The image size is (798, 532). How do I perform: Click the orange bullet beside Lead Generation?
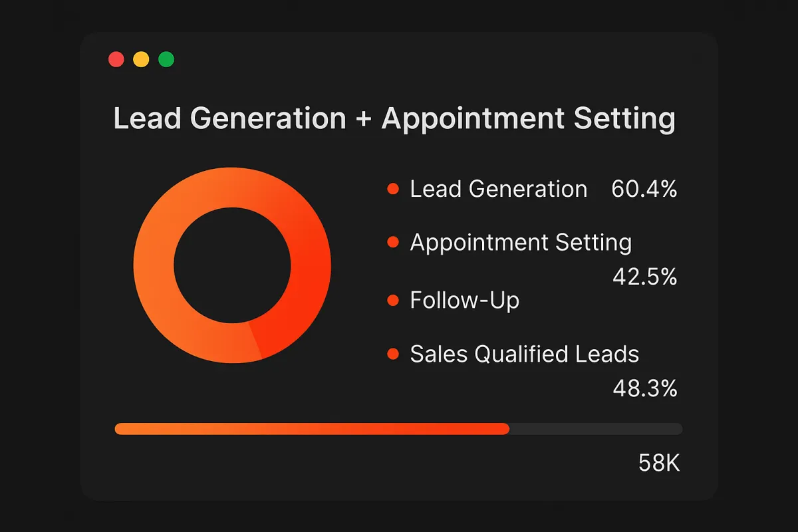(392, 190)
